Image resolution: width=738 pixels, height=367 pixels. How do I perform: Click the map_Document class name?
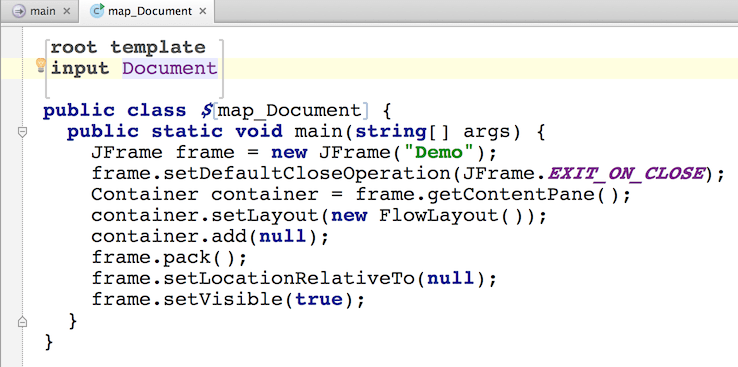click(289, 111)
